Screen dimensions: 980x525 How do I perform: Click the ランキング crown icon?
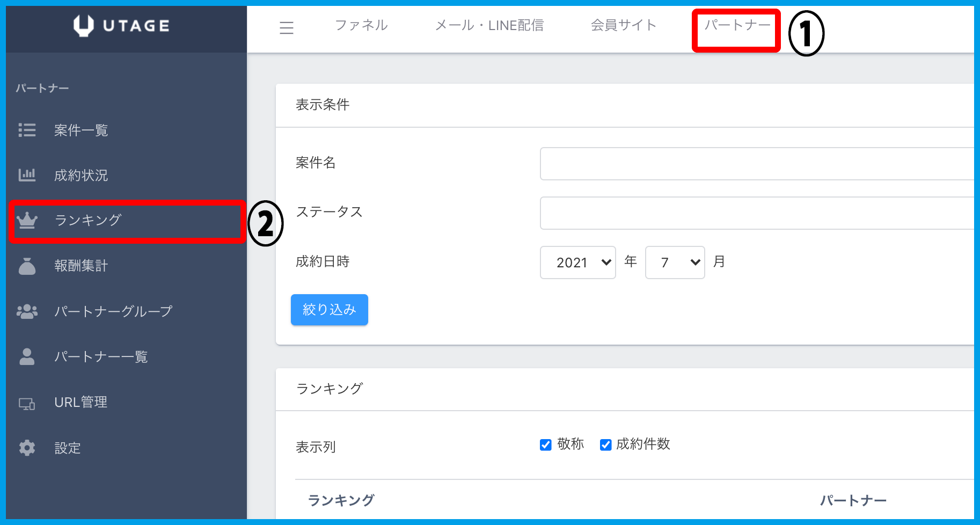click(x=27, y=220)
